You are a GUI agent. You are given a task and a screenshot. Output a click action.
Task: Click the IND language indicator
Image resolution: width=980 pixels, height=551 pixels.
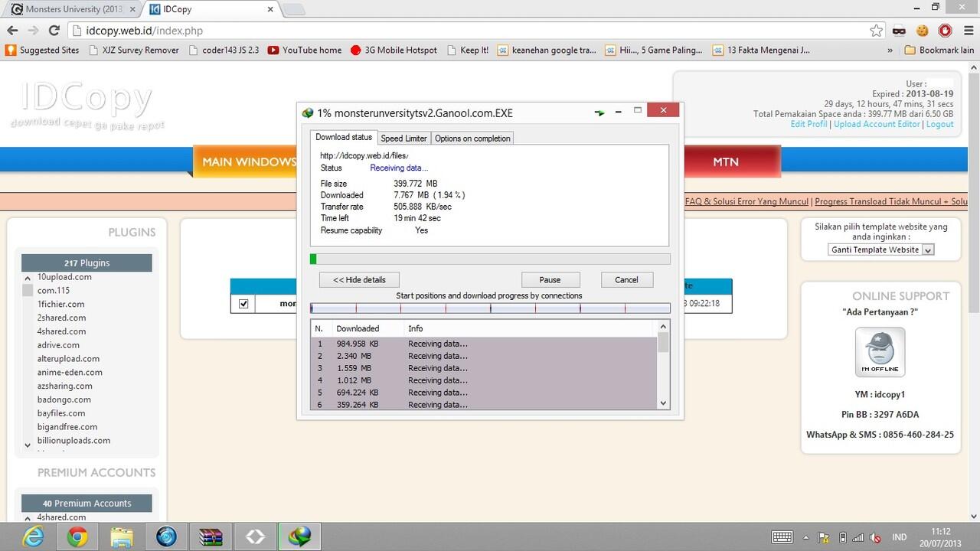(x=899, y=537)
